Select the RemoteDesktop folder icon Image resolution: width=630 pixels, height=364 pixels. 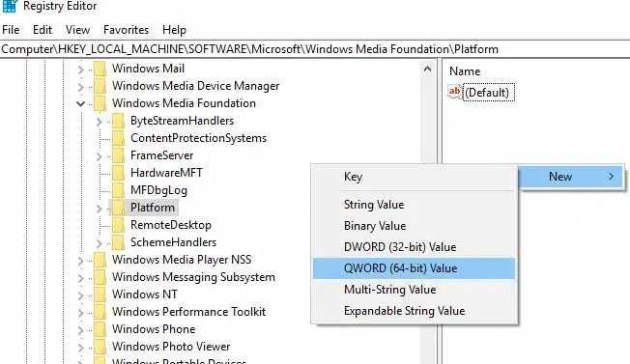tap(119, 225)
